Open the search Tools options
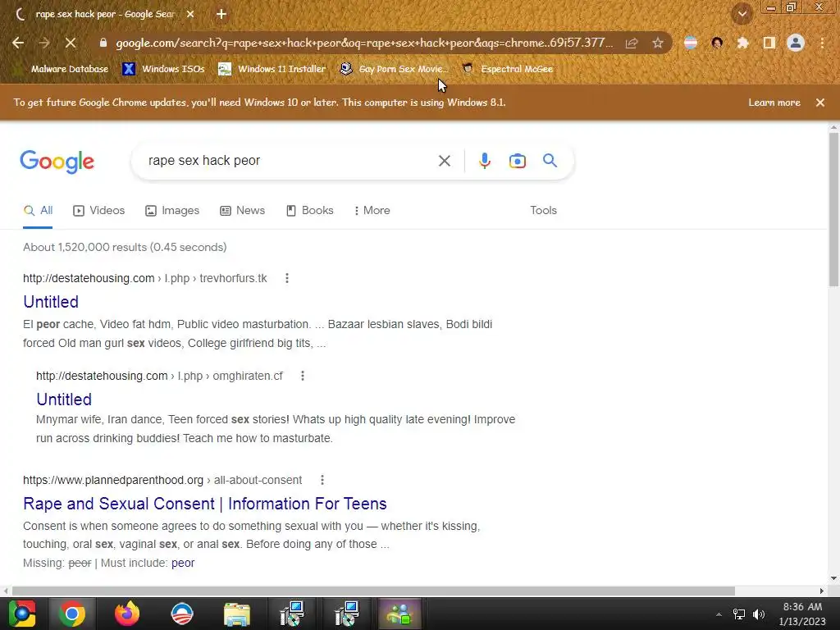This screenshot has width=840, height=630. tap(543, 211)
